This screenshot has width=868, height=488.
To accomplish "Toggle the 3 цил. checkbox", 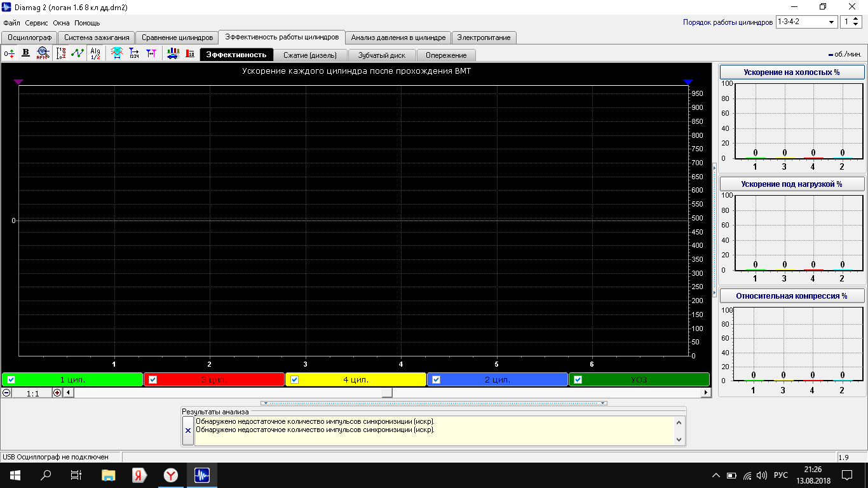I will 153,380.
